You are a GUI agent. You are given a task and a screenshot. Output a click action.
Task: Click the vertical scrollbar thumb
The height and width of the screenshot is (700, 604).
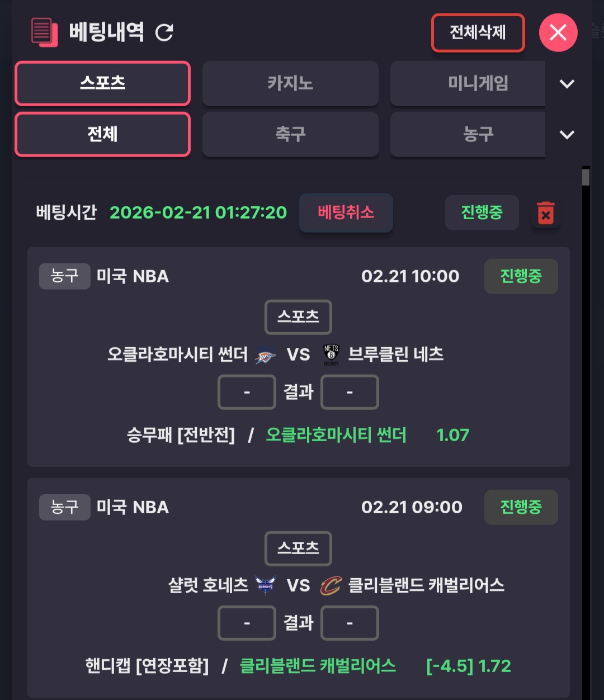[586, 177]
